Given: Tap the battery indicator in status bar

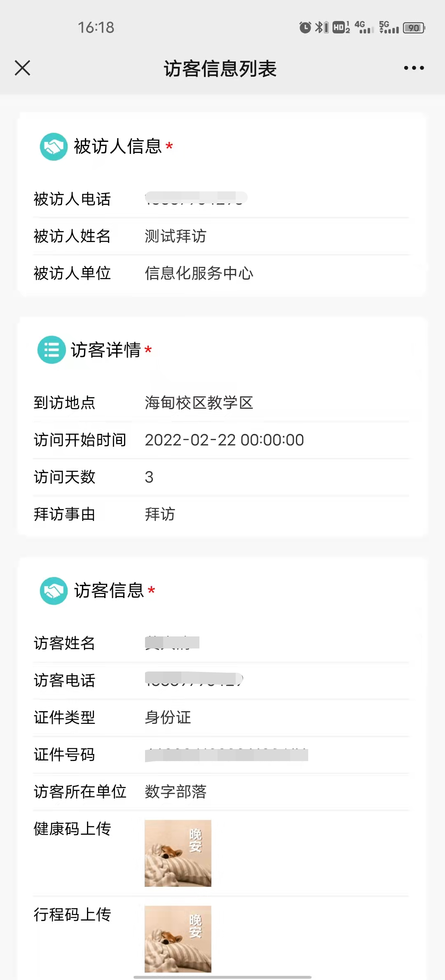Looking at the screenshot, I should (414, 28).
